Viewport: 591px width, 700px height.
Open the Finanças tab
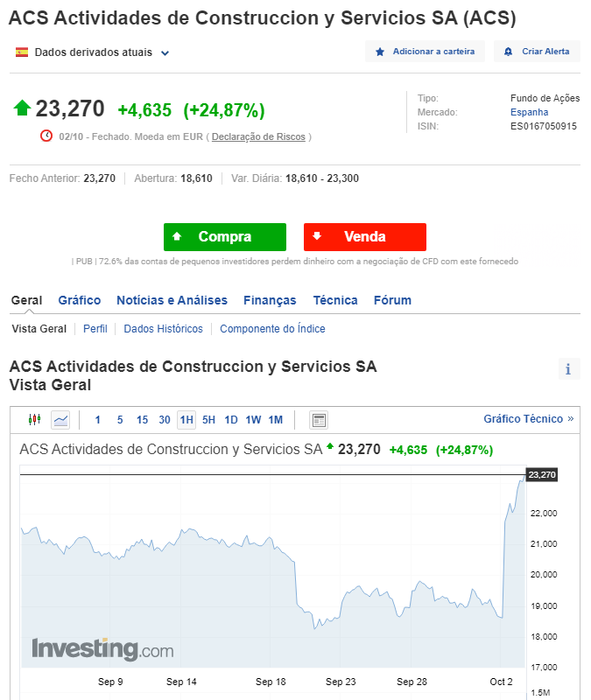tap(270, 300)
